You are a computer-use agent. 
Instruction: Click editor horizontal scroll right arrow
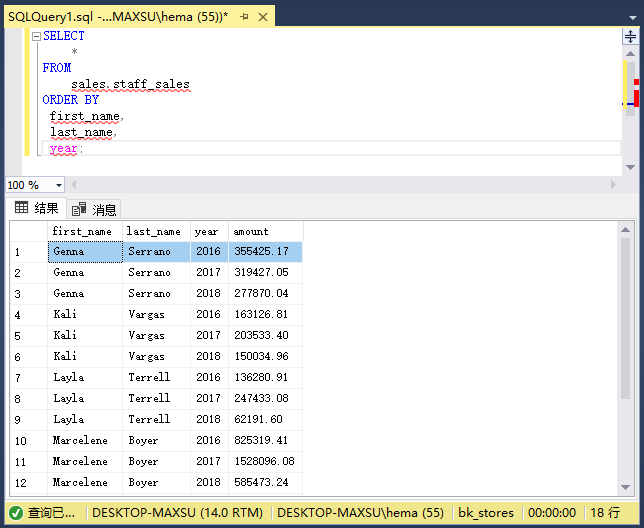click(613, 185)
